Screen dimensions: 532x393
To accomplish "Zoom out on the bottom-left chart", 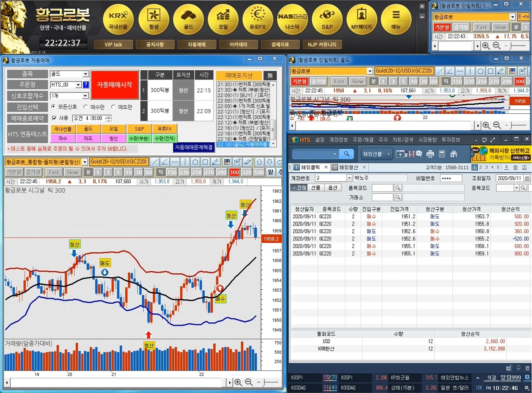I will pos(249,383).
